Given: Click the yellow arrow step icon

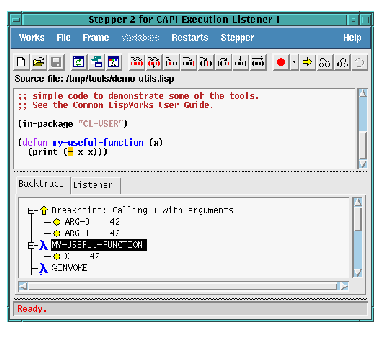Looking at the screenshot, I should coord(307,62).
